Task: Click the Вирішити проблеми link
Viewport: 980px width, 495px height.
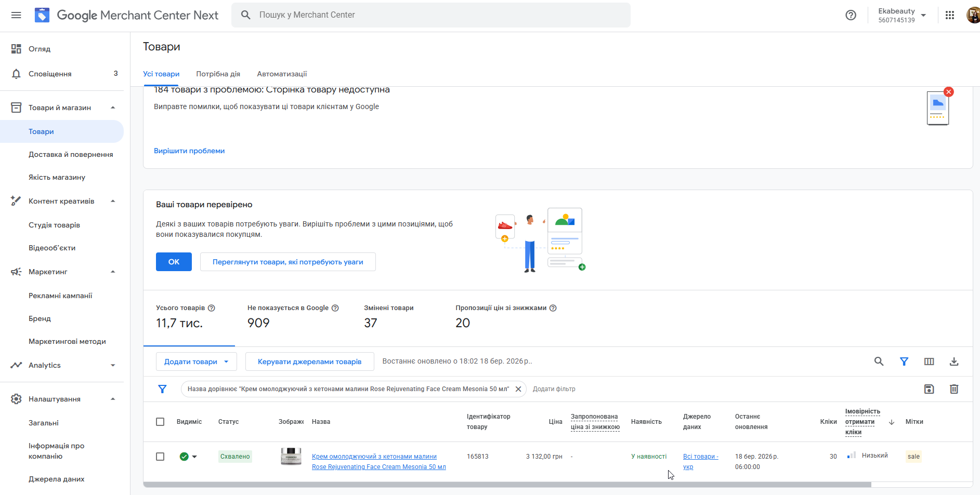Action: pyautogui.click(x=189, y=151)
